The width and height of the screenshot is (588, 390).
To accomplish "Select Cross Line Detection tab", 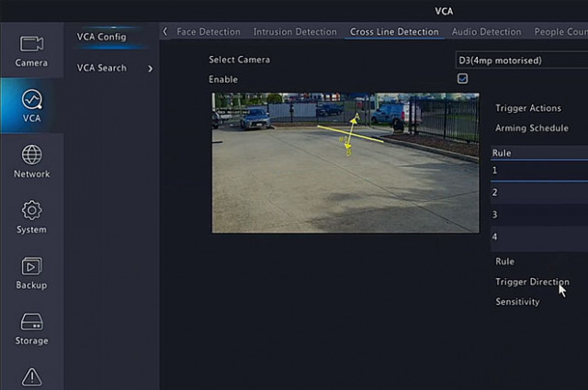I will tap(394, 32).
